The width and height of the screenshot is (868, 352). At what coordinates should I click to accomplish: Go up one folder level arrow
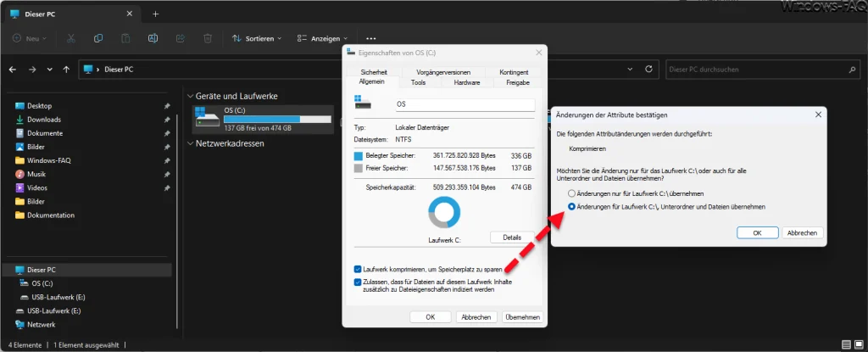pyautogui.click(x=66, y=70)
